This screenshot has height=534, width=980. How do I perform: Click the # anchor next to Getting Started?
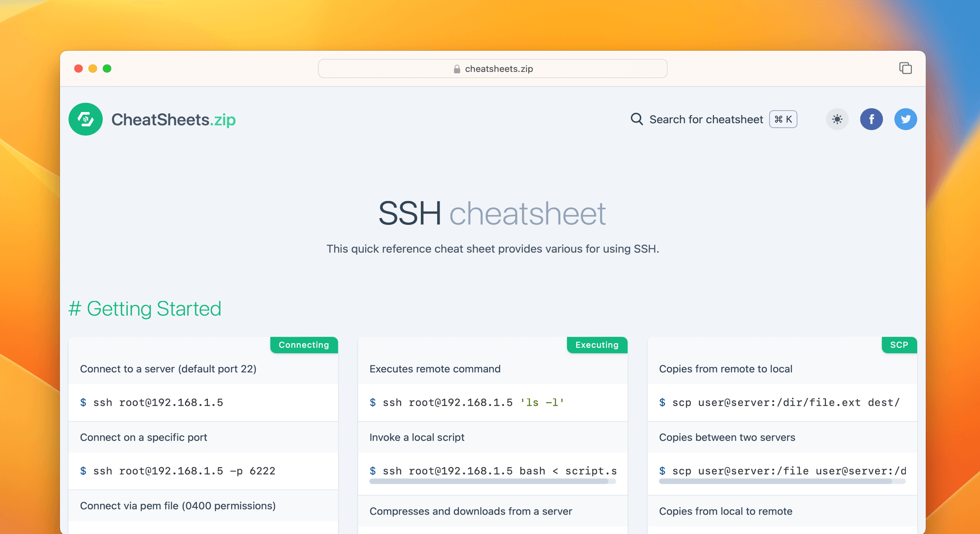pos(75,308)
